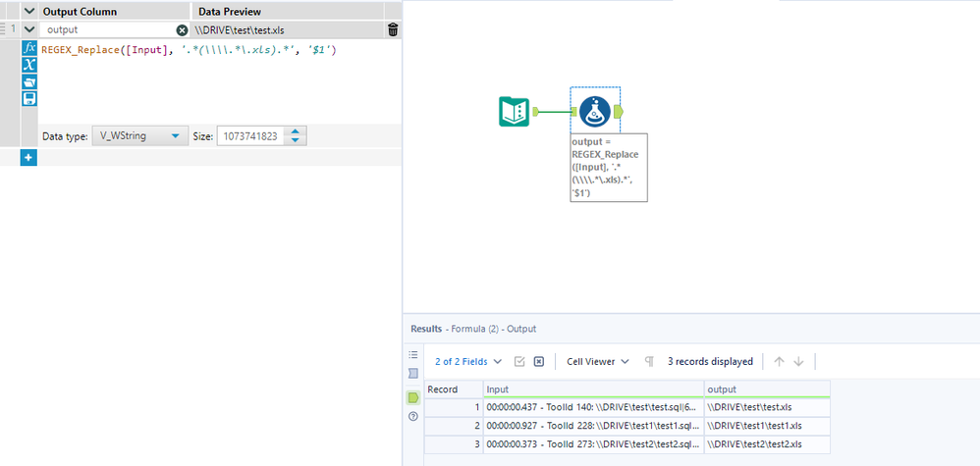Click the output column header in Results
980x466 pixels.
click(x=768, y=389)
